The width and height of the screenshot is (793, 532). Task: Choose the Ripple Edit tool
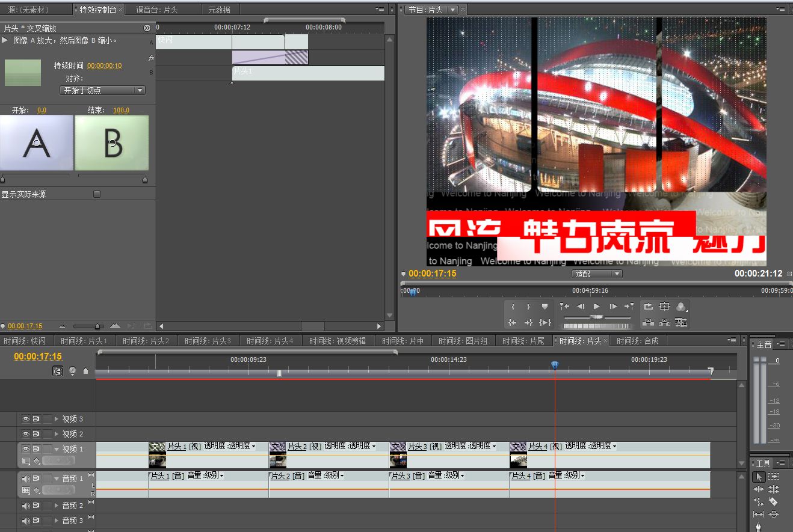[759, 489]
